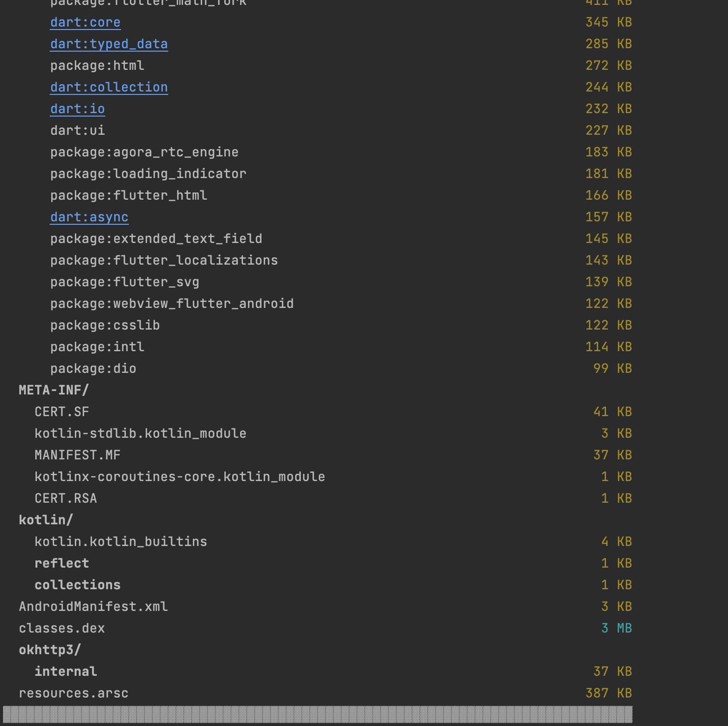
Task: Select package:webview_flutter_android entry
Action: (172, 303)
